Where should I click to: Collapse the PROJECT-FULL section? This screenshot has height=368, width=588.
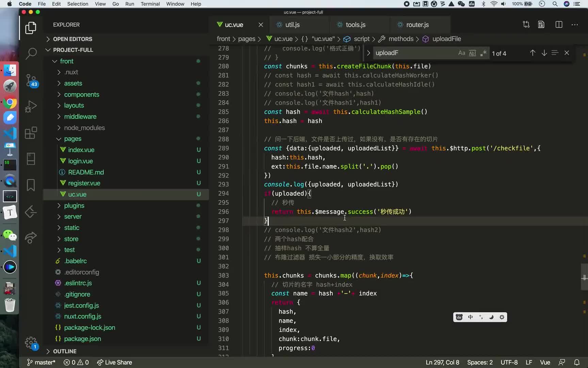point(126,50)
